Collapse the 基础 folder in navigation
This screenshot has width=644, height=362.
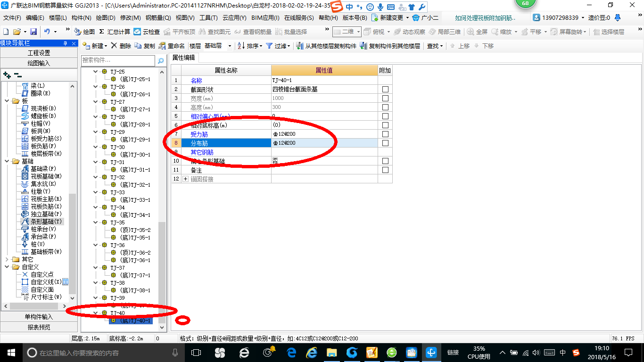pos(7,161)
